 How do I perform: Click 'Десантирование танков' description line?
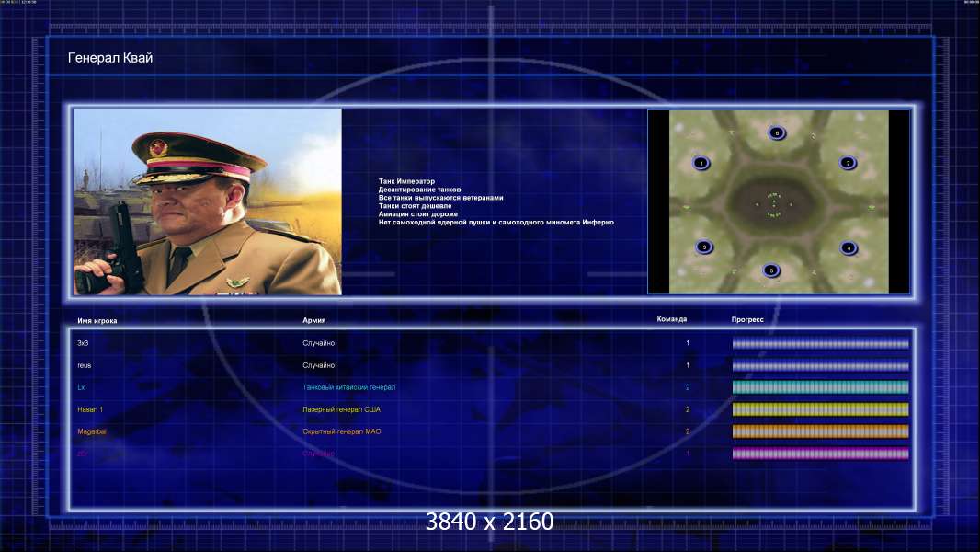tap(419, 190)
